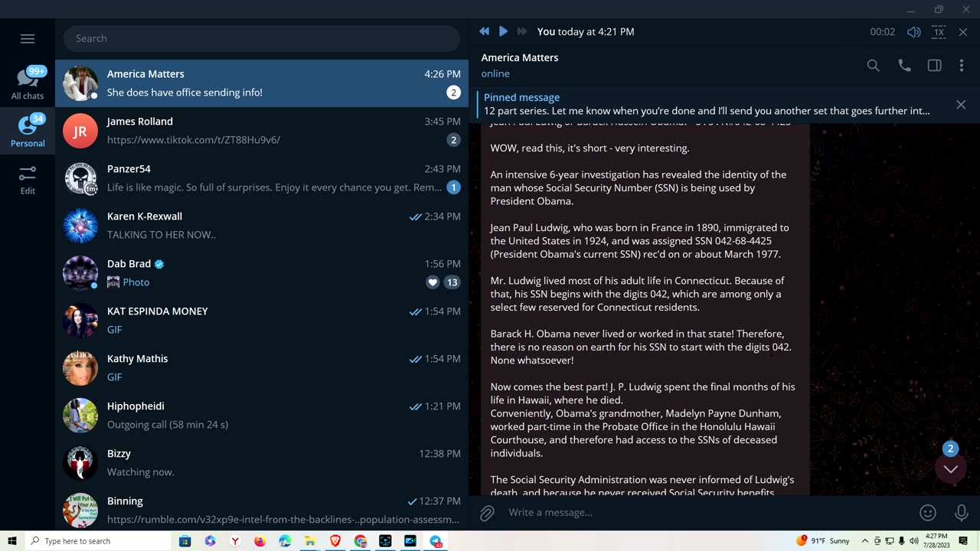Image resolution: width=980 pixels, height=551 pixels.
Task: Open Microsoft Edge from the taskbar
Action: click(285, 541)
